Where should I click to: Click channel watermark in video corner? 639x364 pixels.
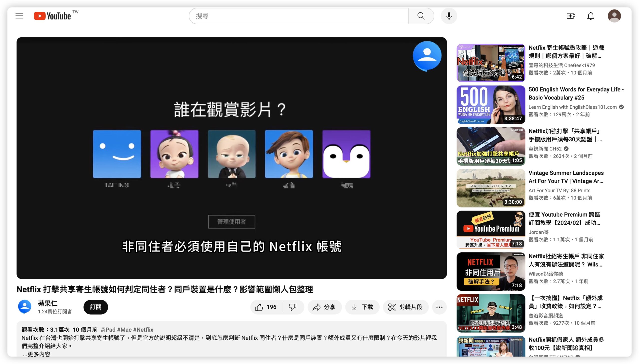(427, 56)
